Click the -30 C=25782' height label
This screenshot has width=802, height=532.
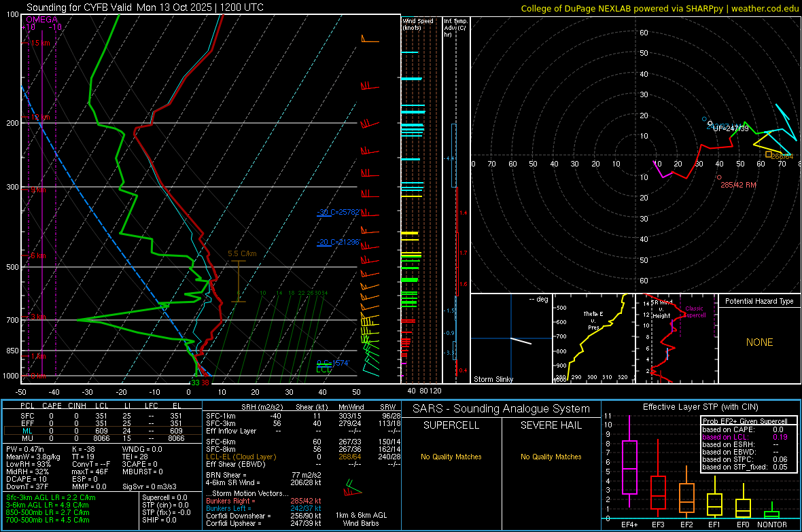339,212
